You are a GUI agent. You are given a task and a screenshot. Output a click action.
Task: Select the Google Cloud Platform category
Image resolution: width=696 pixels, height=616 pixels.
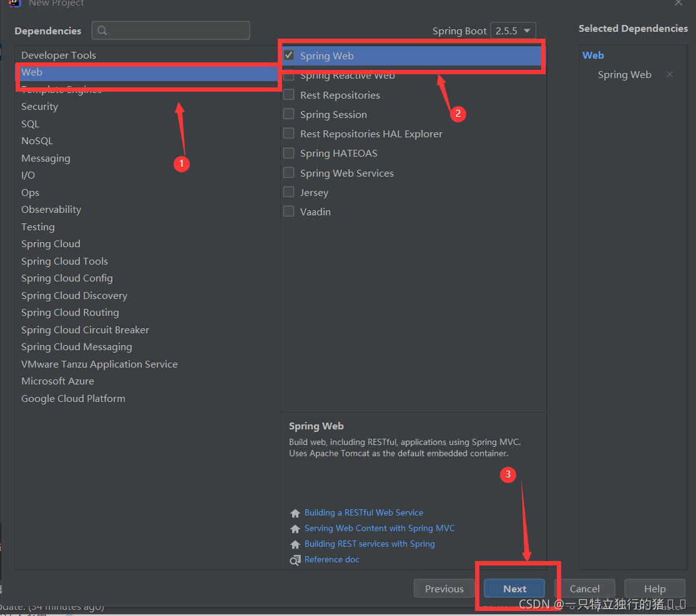(147, 399)
